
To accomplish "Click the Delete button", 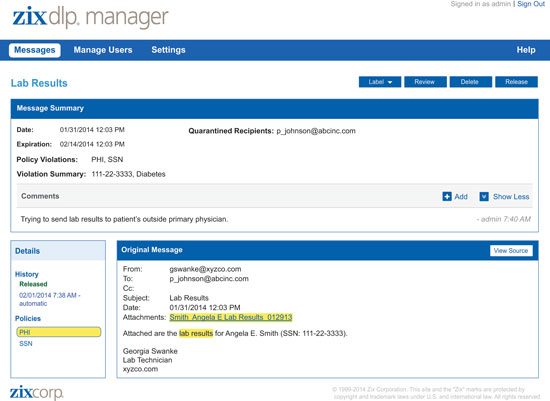I will point(470,82).
